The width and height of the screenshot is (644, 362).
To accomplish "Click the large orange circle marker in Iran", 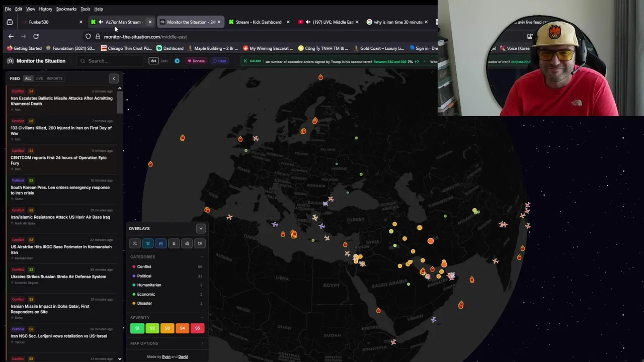I will pos(431,241).
